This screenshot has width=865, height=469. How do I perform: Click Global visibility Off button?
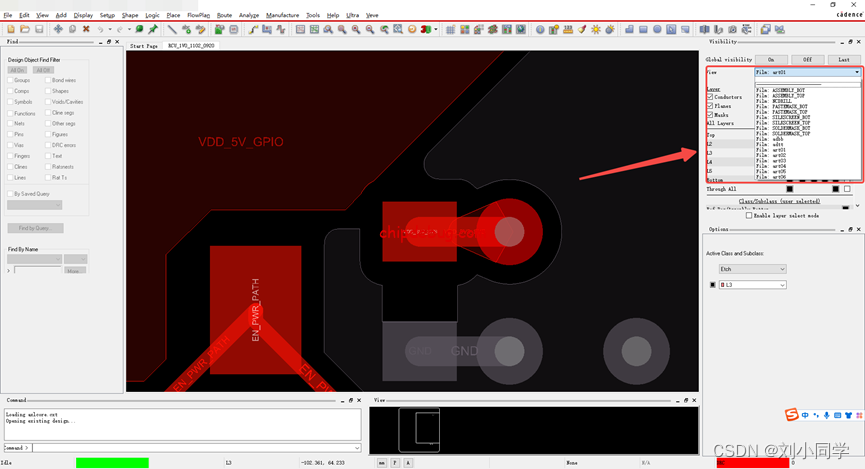click(x=807, y=60)
